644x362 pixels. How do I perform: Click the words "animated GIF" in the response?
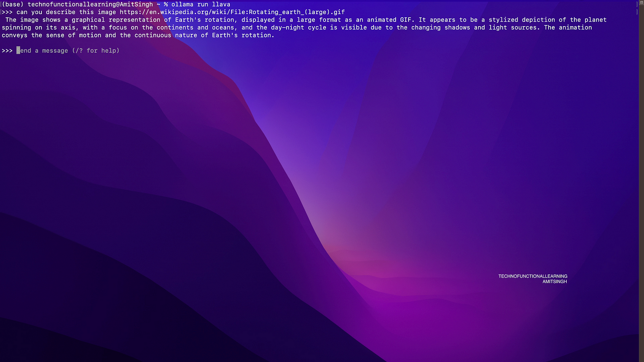[x=389, y=20]
